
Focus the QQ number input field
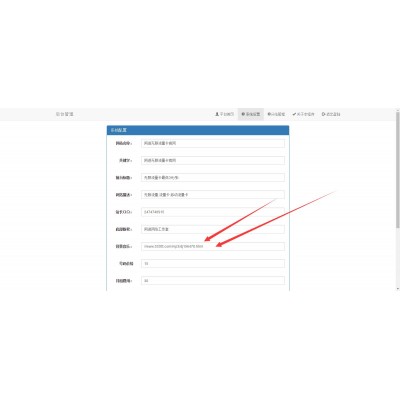click(213, 212)
